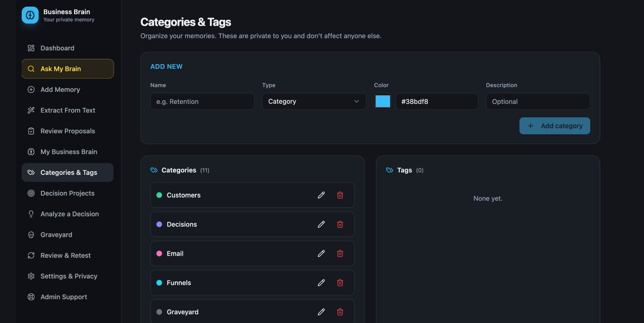Click the Add category button

555,126
